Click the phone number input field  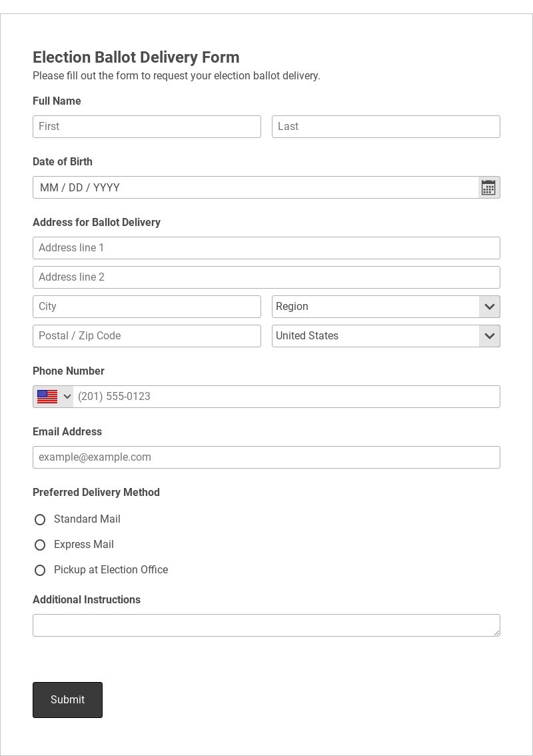point(286,396)
